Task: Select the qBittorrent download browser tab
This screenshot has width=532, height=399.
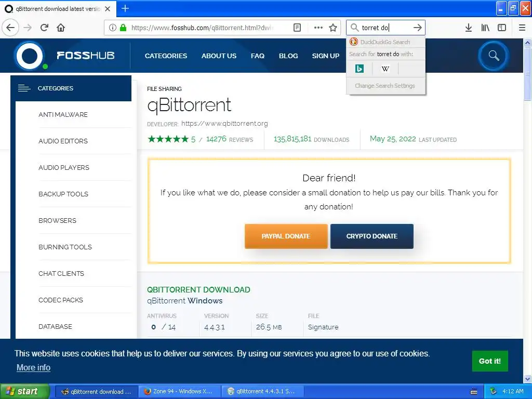Action: [x=58, y=9]
